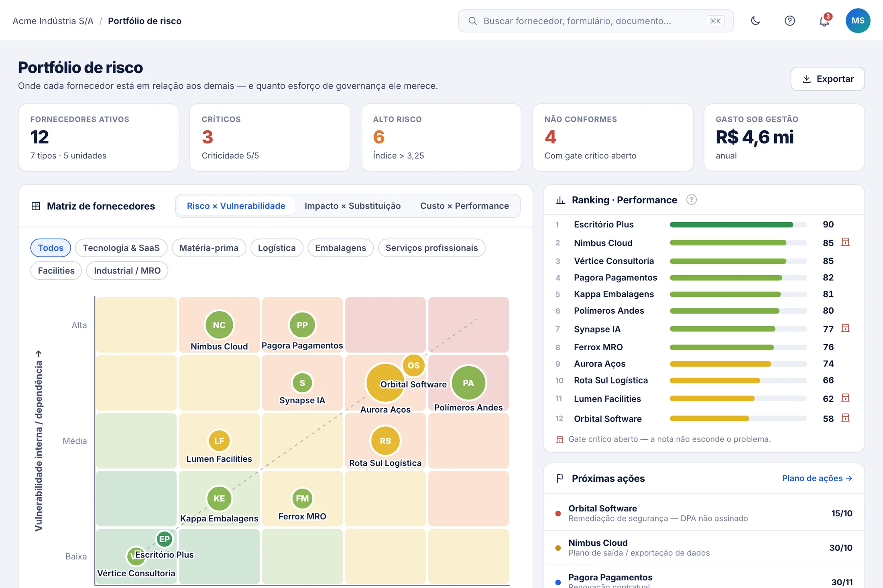The width and height of the screenshot is (883, 588).
Task: Focus the Buscar fornecedor search field
Action: click(596, 21)
